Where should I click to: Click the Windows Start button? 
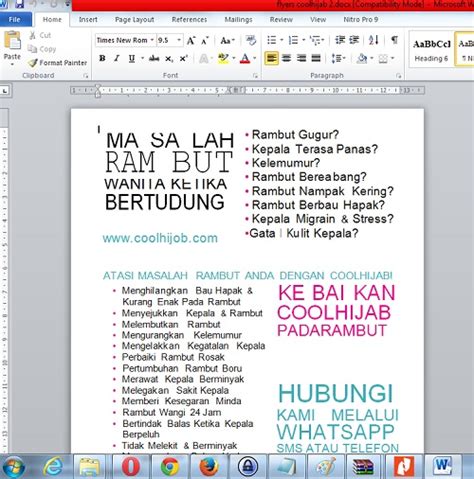(13, 467)
